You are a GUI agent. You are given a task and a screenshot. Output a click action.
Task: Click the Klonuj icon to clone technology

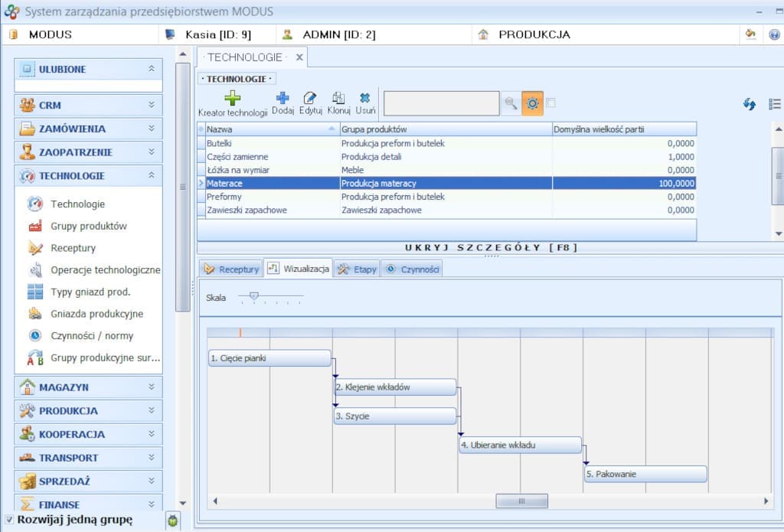(338, 100)
